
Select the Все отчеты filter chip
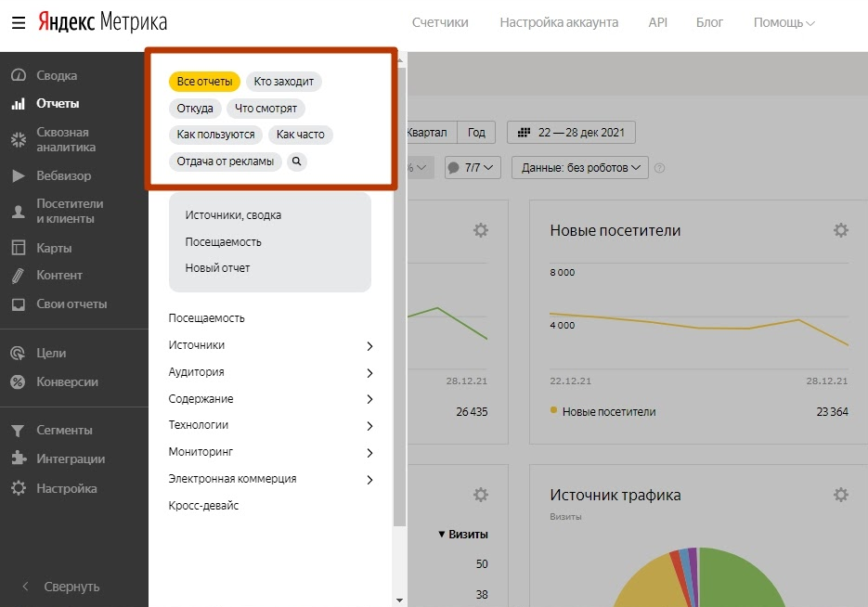204,82
